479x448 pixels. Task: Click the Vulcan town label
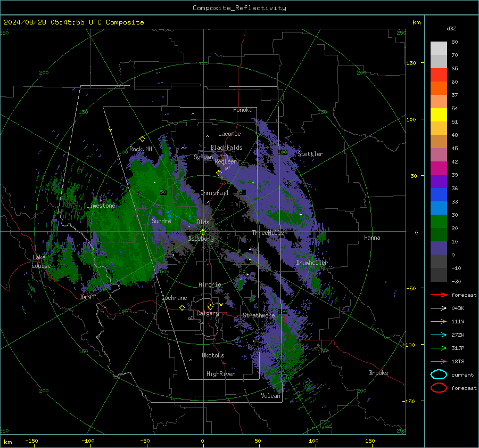pos(271,396)
